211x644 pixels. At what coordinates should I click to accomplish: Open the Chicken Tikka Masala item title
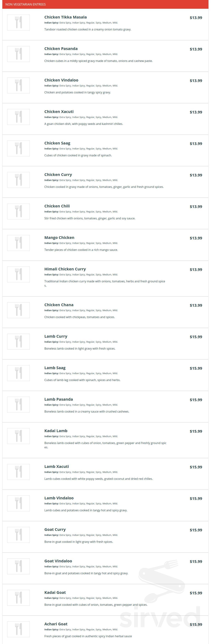66,17
